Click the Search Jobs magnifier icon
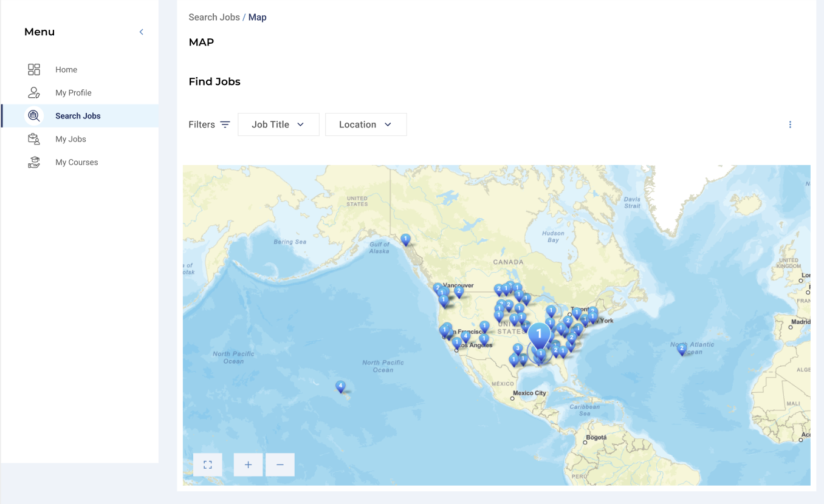824x504 pixels. tap(34, 116)
